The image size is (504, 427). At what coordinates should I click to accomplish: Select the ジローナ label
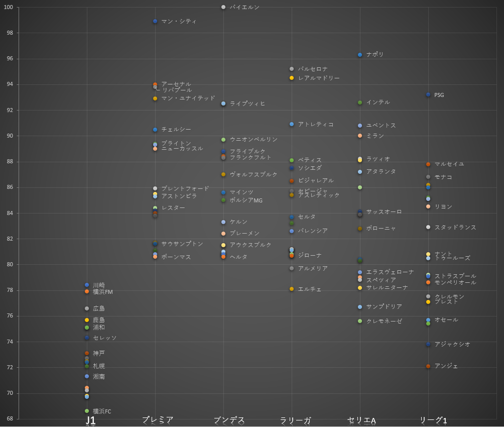[x=310, y=256]
